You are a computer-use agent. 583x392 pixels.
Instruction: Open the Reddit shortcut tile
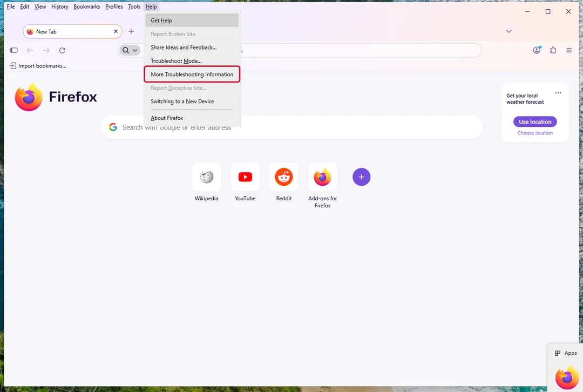(x=284, y=177)
